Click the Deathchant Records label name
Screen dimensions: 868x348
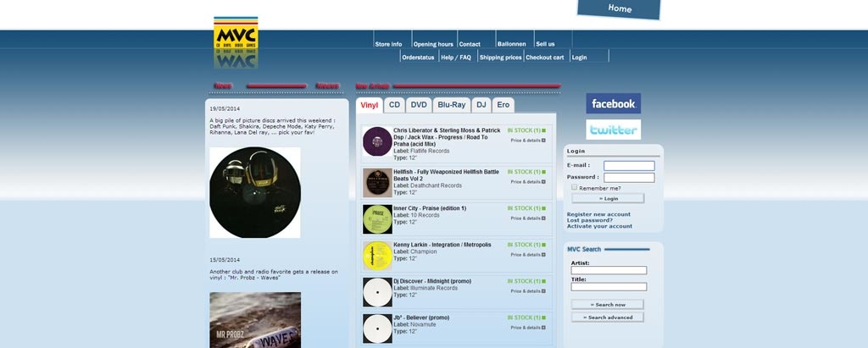coord(436,186)
